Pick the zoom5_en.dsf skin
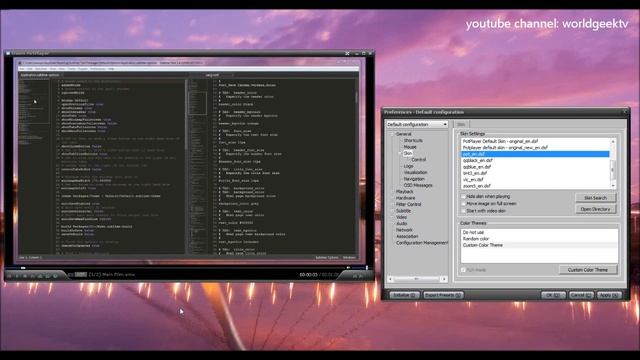The height and width of the screenshot is (360, 640). pyautogui.click(x=535, y=186)
